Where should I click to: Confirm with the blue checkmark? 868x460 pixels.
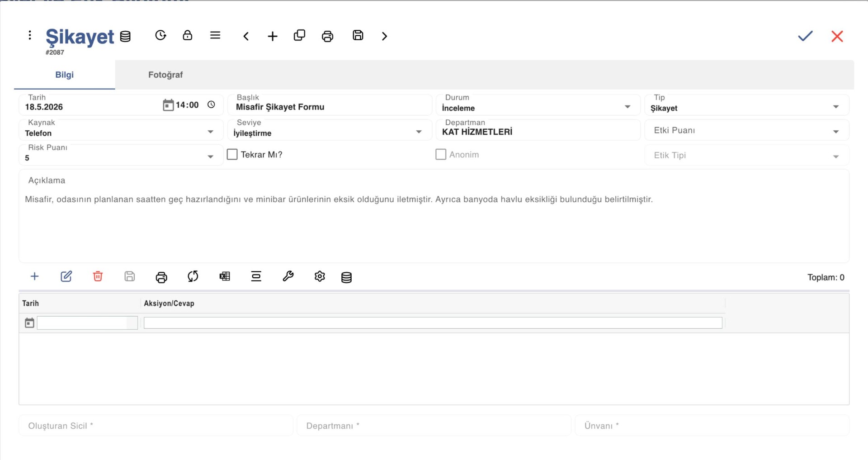click(805, 36)
